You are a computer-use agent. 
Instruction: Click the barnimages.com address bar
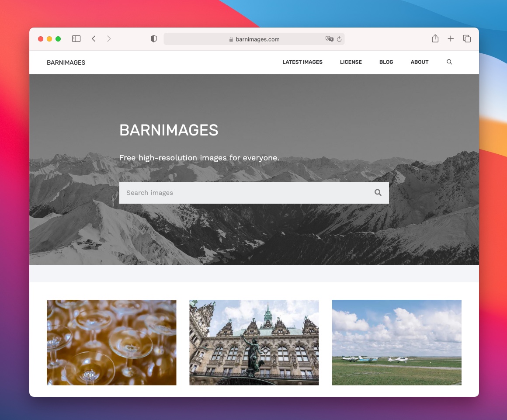(x=254, y=39)
